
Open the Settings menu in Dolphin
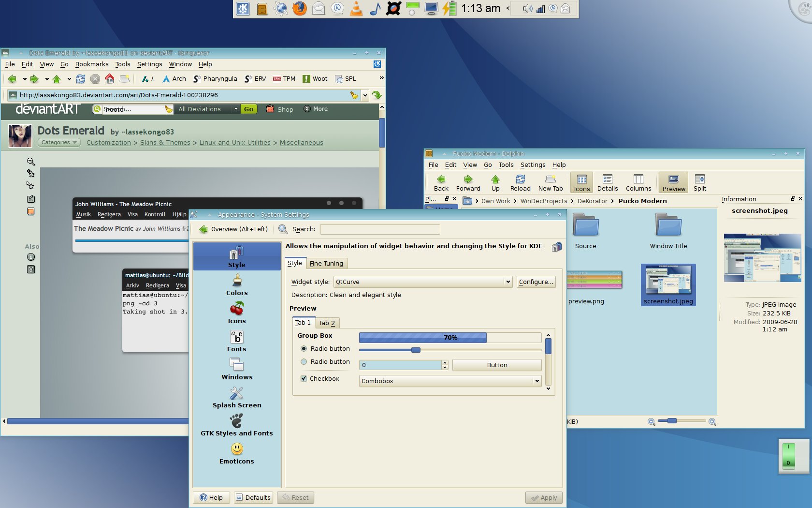pyautogui.click(x=533, y=164)
